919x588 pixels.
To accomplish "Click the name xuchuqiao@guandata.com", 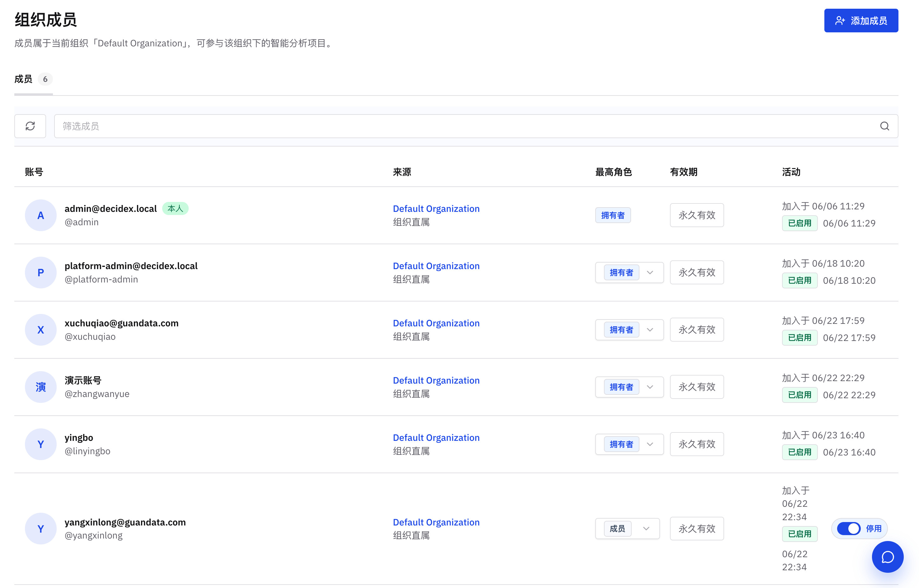I will pos(121,323).
